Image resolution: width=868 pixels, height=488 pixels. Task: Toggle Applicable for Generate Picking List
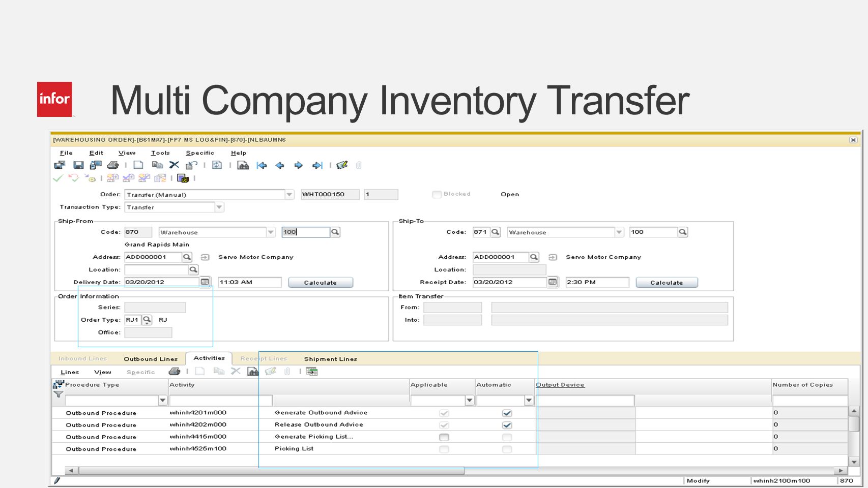pyautogui.click(x=444, y=437)
